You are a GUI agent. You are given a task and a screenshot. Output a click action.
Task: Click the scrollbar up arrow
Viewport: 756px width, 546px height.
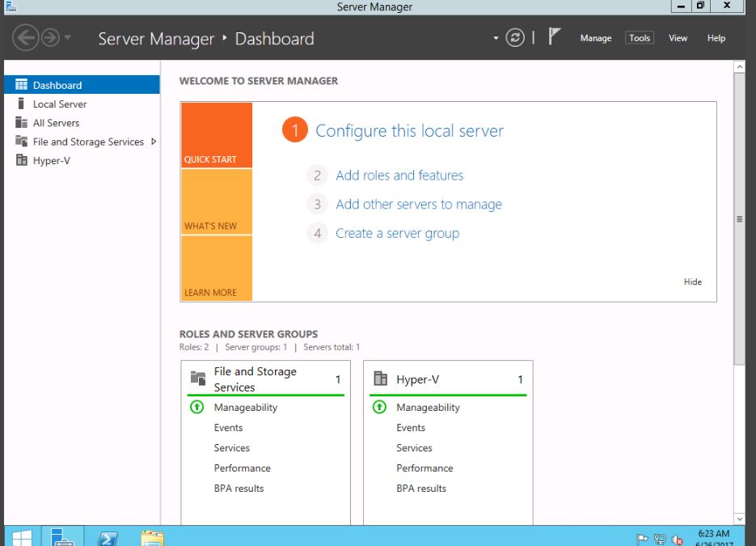(739, 67)
